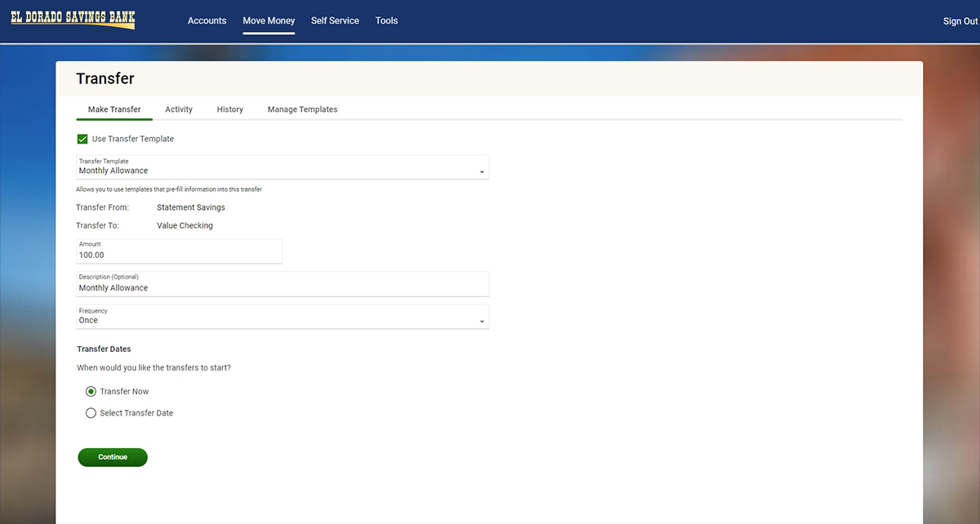The image size is (980, 524).
Task: Sign out of online banking
Action: coord(960,21)
